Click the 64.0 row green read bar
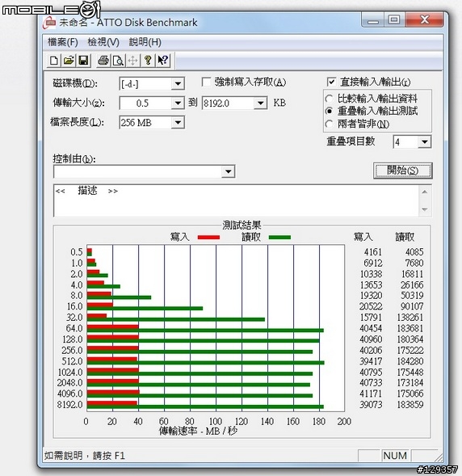Screen dimensions: 462x476 pos(205,331)
